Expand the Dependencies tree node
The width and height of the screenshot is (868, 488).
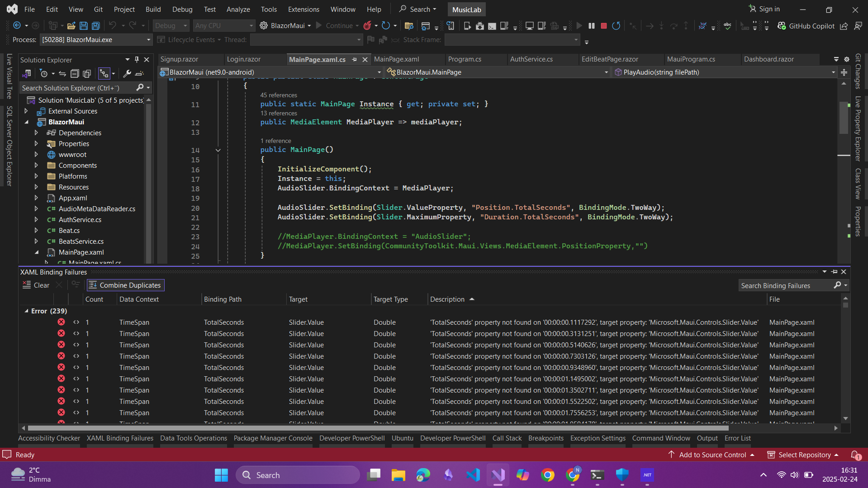point(36,133)
